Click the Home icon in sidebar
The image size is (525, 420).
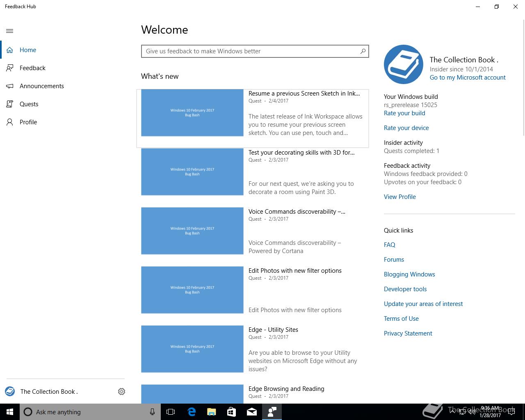(10, 50)
